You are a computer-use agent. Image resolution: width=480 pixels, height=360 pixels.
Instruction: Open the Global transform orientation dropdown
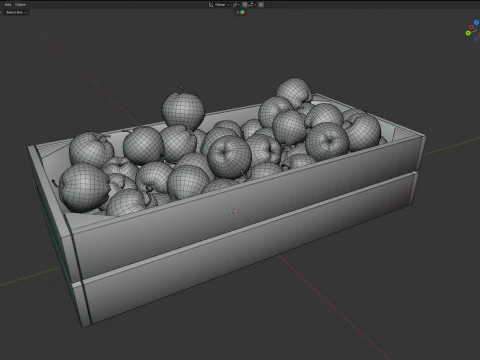(x=219, y=5)
